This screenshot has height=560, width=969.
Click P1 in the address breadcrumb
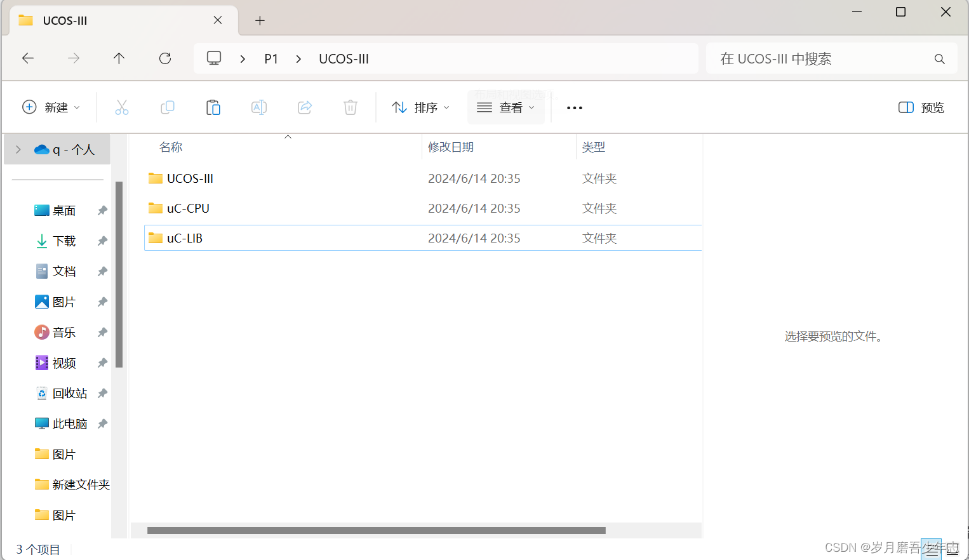coord(271,59)
